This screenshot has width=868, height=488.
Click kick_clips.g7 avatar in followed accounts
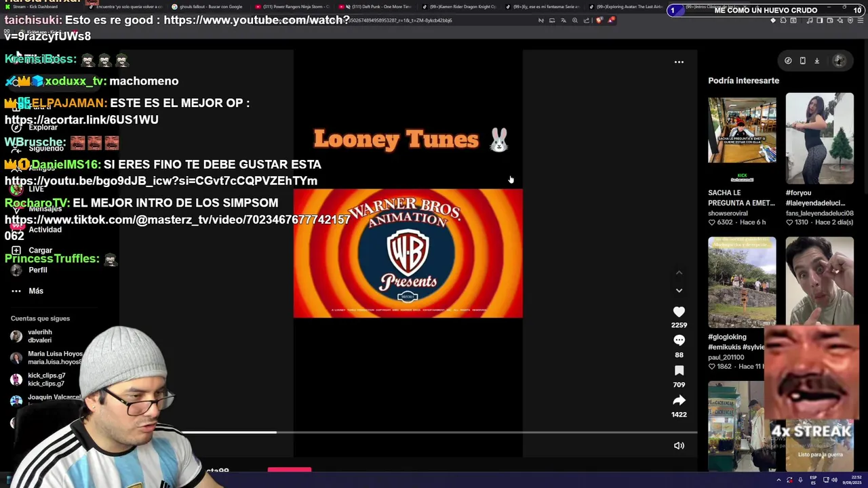pos(16,380)
